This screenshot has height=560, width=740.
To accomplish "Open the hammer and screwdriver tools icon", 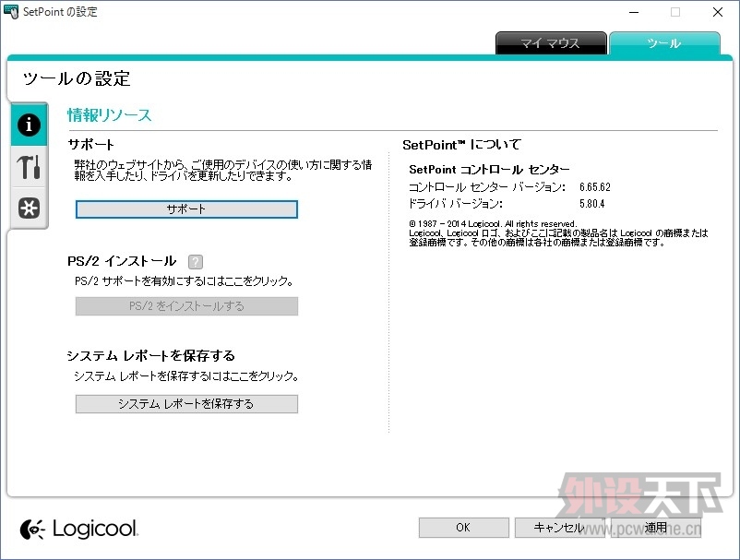I will (29, 167).
